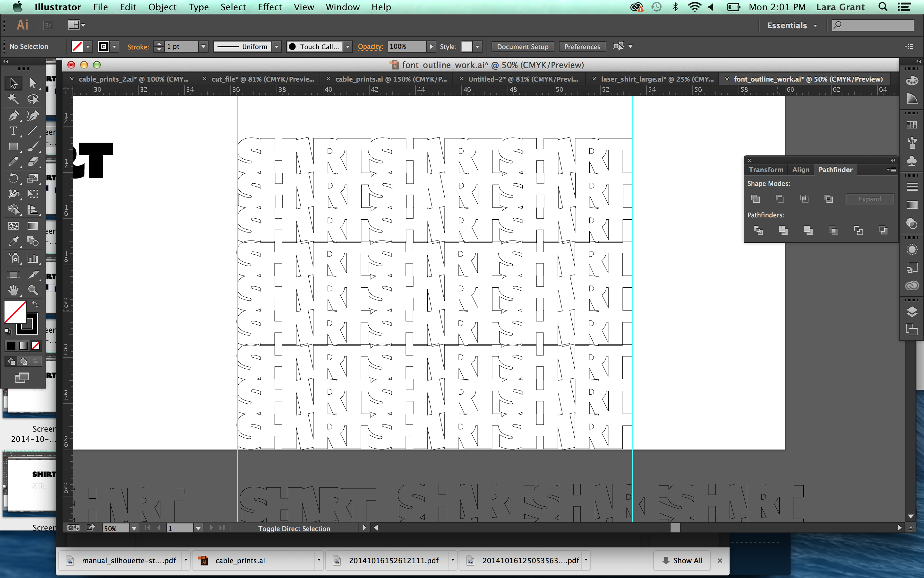Open the Spotlight search icon
The image size is (924, 578).
883,7
